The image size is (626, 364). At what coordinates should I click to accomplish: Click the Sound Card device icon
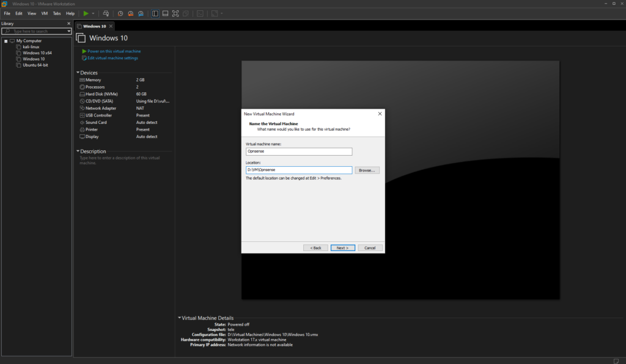[82, 122]
